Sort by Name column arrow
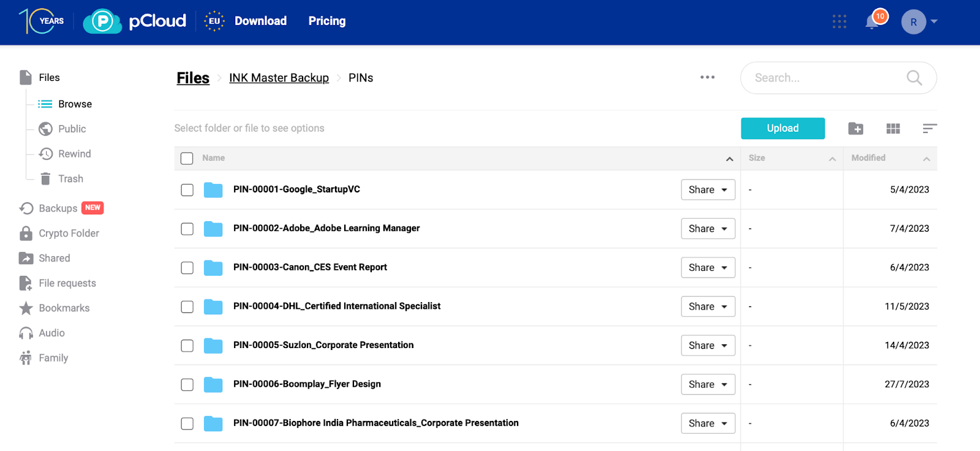Image resolution: width=980 pixels, height=451 pixels. [729, 159]
